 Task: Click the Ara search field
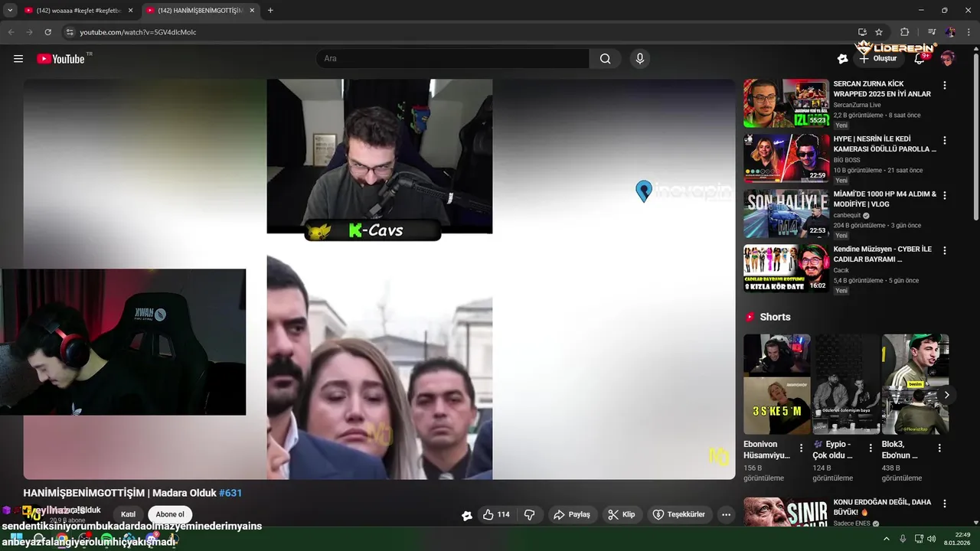click(x=452, y=59)
